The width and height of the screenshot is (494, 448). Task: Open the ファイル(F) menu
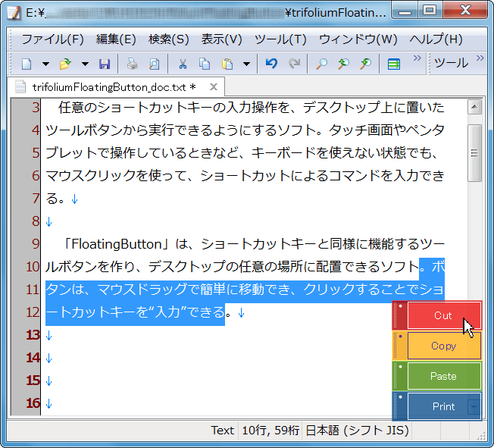click(x=52, y=39)
